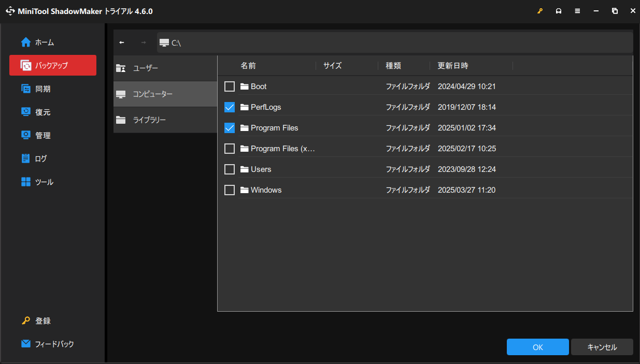Click the Sync (同期) icon
Screen dimensions: 640x364
coord(26,89)
